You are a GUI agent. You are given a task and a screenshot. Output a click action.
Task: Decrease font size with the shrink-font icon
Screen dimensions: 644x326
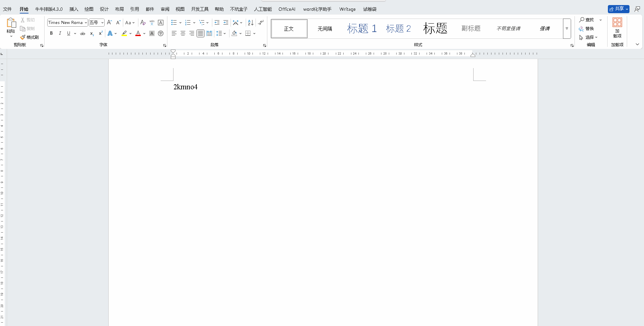click(118, 23)
